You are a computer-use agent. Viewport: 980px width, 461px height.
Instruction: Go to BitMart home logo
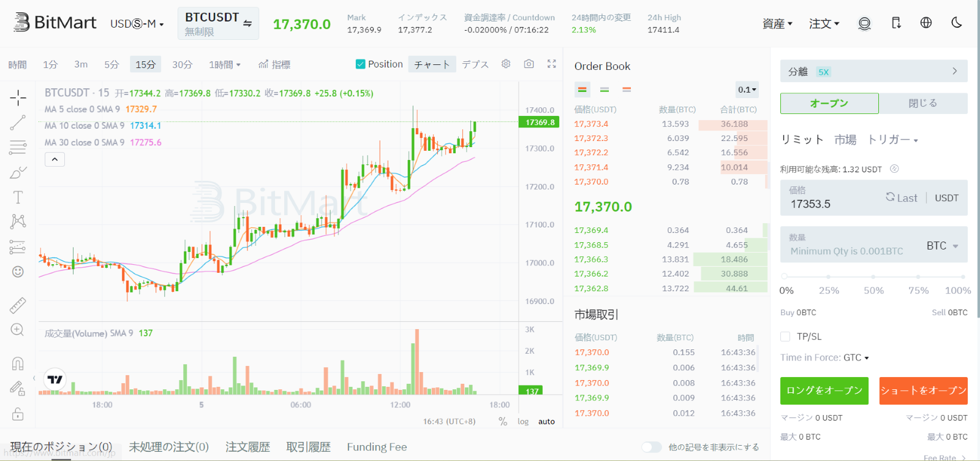pyautogui.click(x=55, y=23)
